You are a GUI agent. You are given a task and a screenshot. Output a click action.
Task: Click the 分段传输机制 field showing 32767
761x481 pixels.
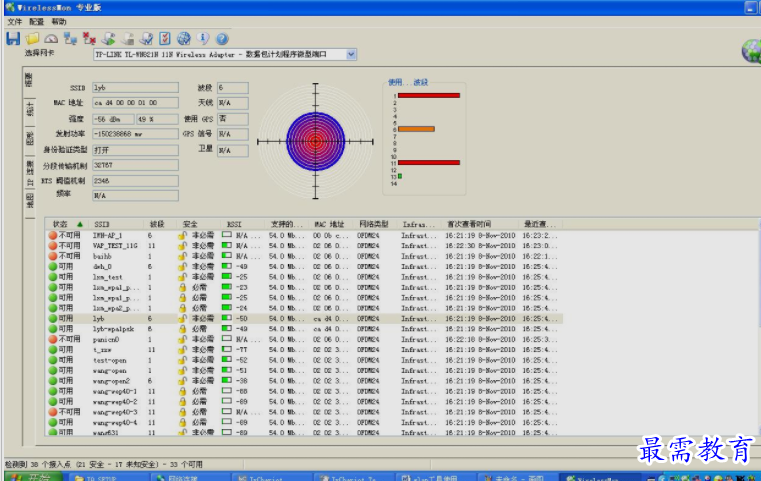tap(135, 165)
